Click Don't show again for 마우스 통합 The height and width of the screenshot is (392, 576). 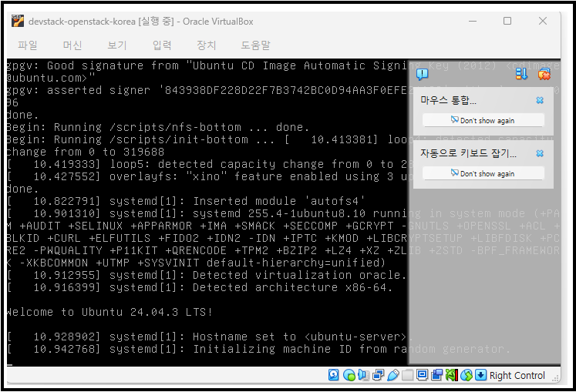point(483,120)
